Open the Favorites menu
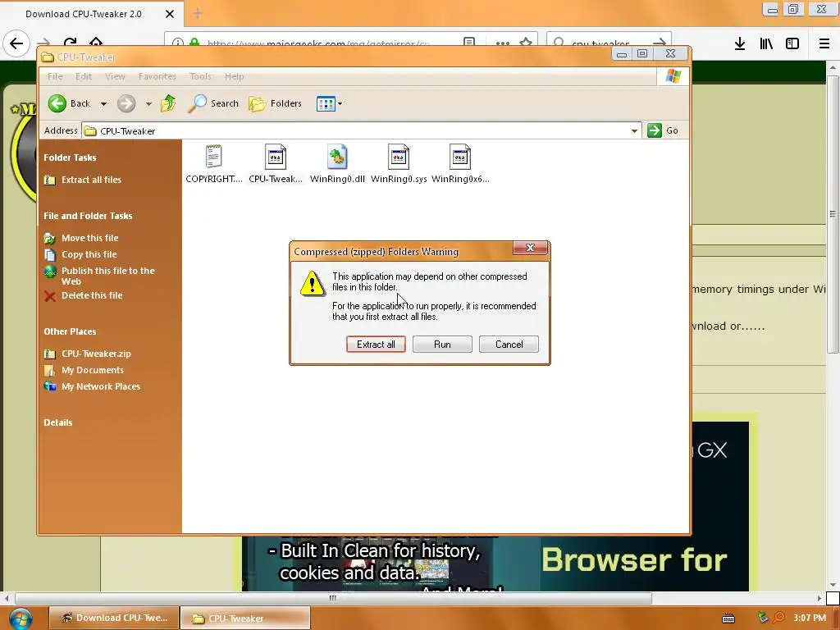 [x=157, y=76]
